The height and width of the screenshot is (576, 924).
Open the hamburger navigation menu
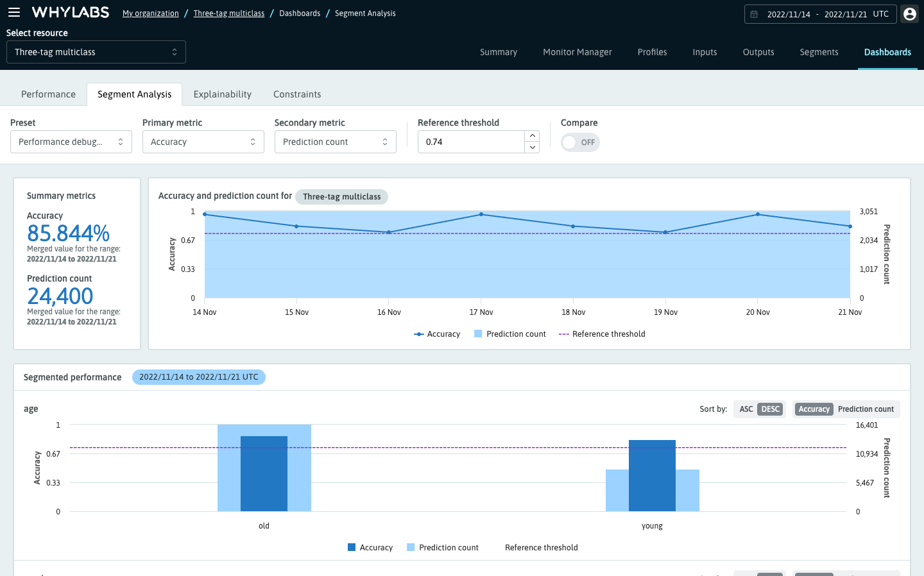click(14, 12)
